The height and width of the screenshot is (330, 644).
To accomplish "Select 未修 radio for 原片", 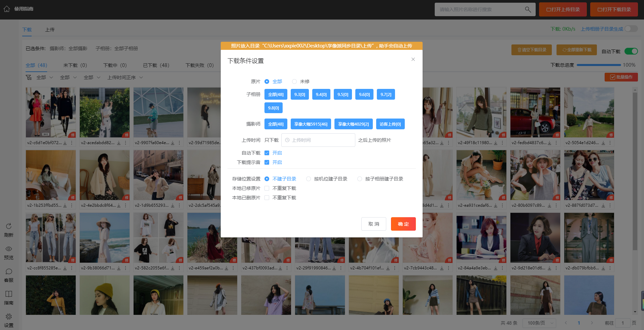I will coord(294,81).
